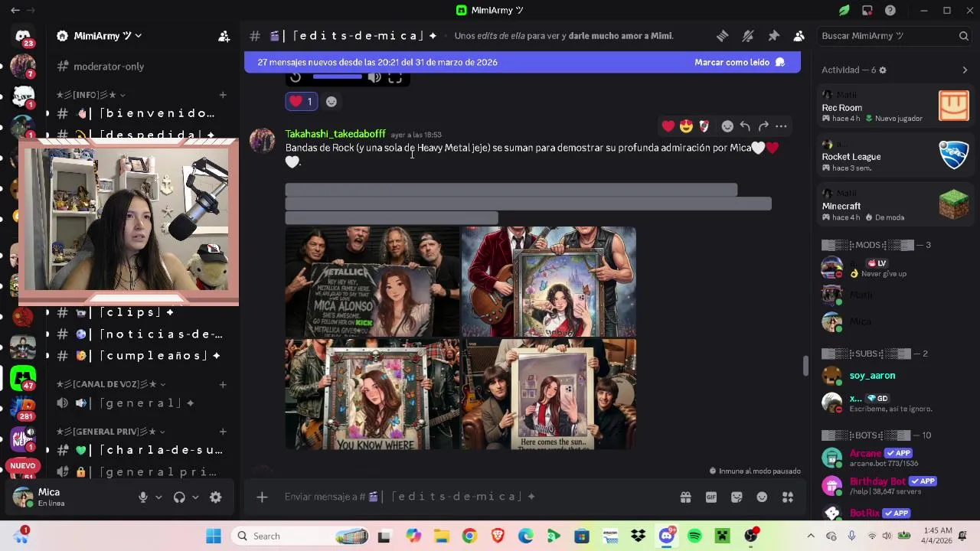Open the Rec Room activity card
This screenshot has width=980, height=551.
click(895, 107)
